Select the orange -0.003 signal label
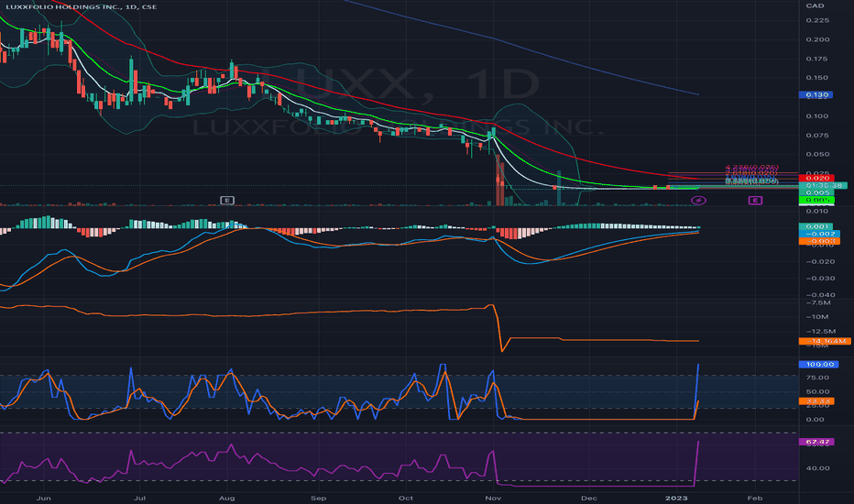Screen dimensions: 854x504 tap(819, 241)
